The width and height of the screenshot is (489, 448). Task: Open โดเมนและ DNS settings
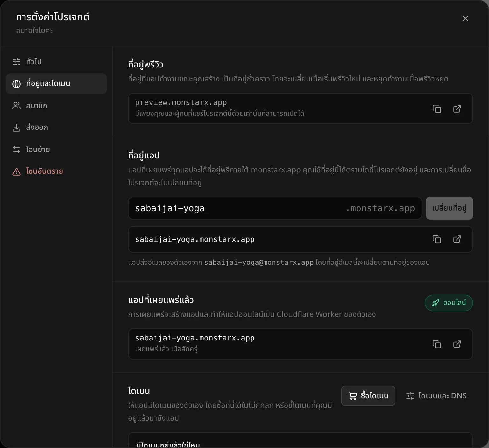pos(436,396)
